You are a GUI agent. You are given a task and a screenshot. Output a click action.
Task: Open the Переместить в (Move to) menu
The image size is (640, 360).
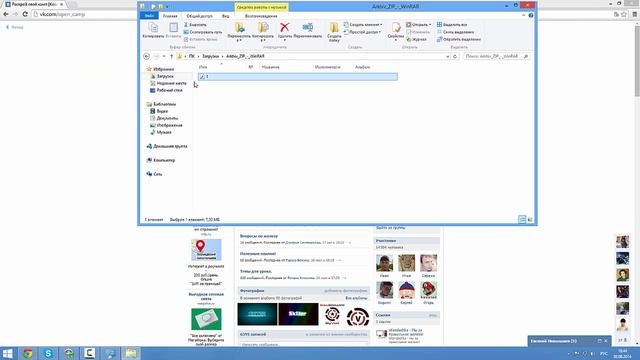[x=239, y=32]
